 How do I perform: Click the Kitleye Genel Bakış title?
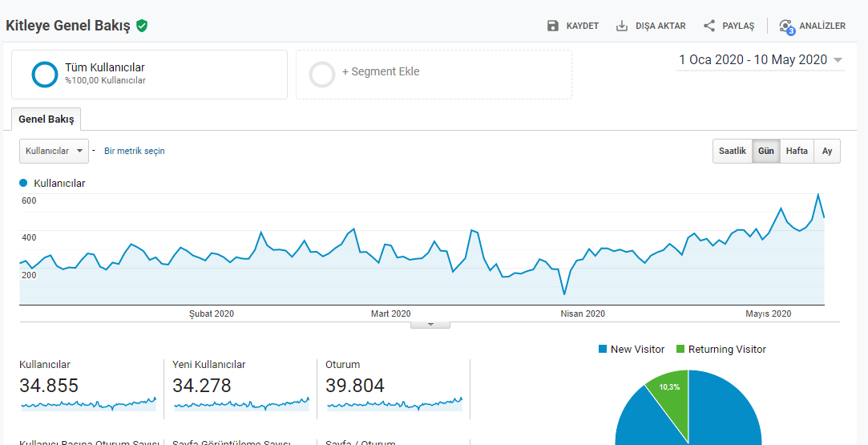pyautogui.click(x=67, y=26)
